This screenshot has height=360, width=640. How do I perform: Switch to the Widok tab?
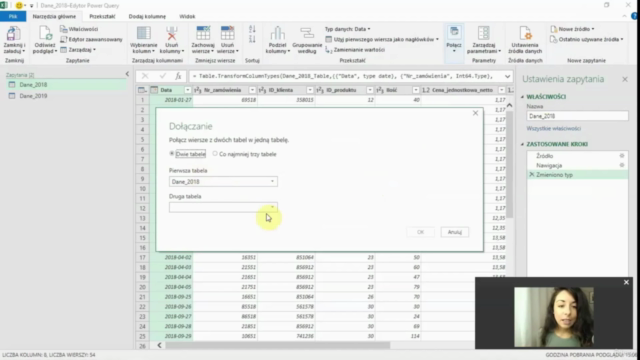[x=187, y=16]
